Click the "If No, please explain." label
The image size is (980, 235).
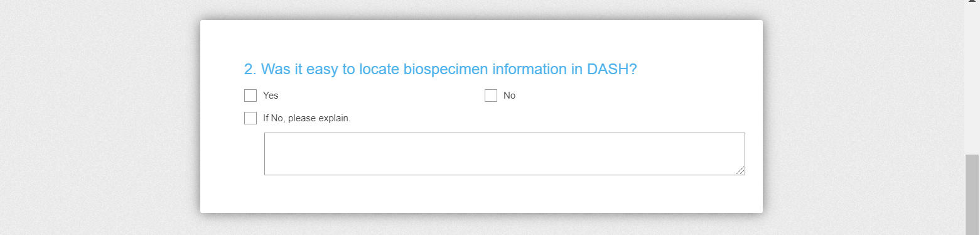point(307,118)
